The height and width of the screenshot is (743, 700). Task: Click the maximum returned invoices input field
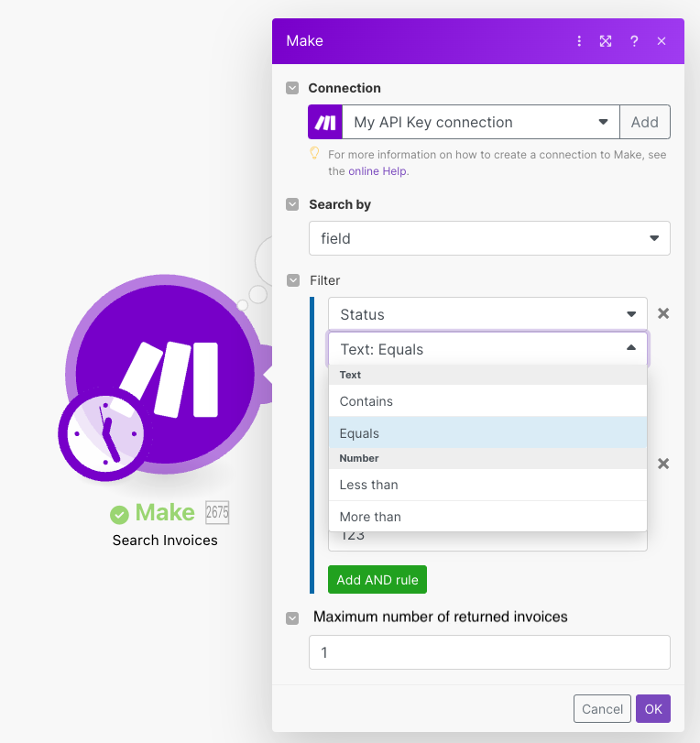pyautogui.click(x=489, y=652)
